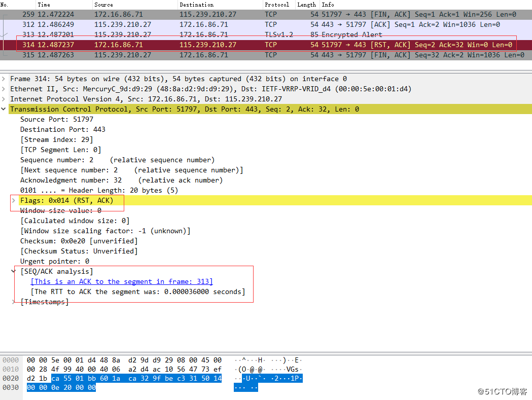Expand the [Timestamps] node
The height and width of the screenshot is (400, 532).
click(x=14, y=302)
